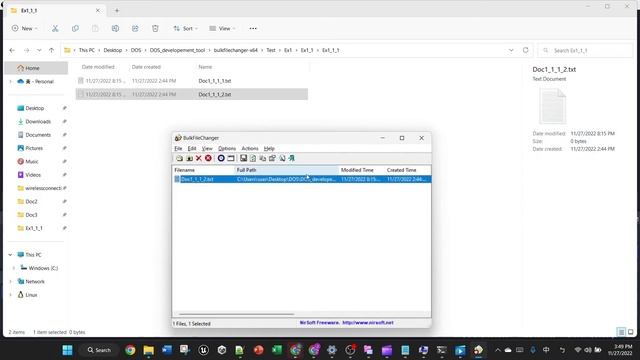Image resolution: width=640 pixels, height=360 pixels.
Task: Open address bar history dropdown chevron
Action: click(x=511, y=50)
